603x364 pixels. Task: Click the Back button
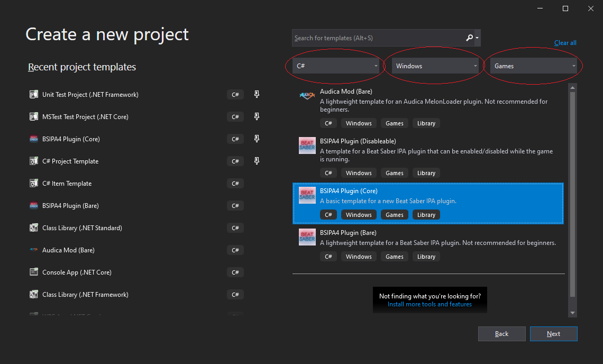[501, 334]
